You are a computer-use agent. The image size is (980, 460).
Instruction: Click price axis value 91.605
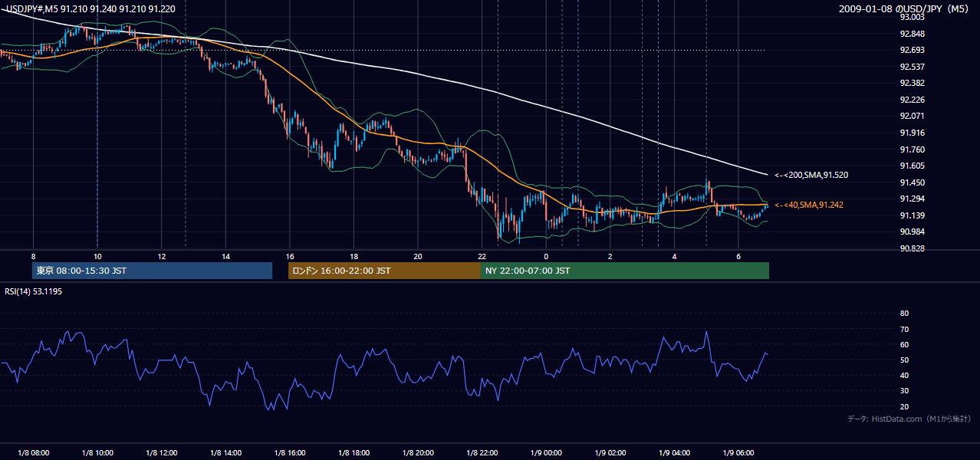(912, 166)
